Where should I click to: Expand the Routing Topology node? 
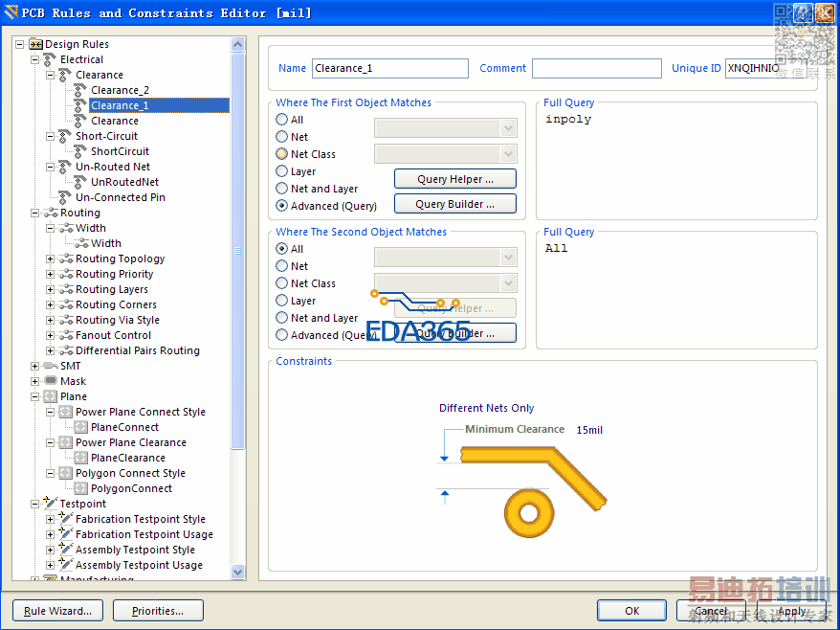[x=51, y=259]
